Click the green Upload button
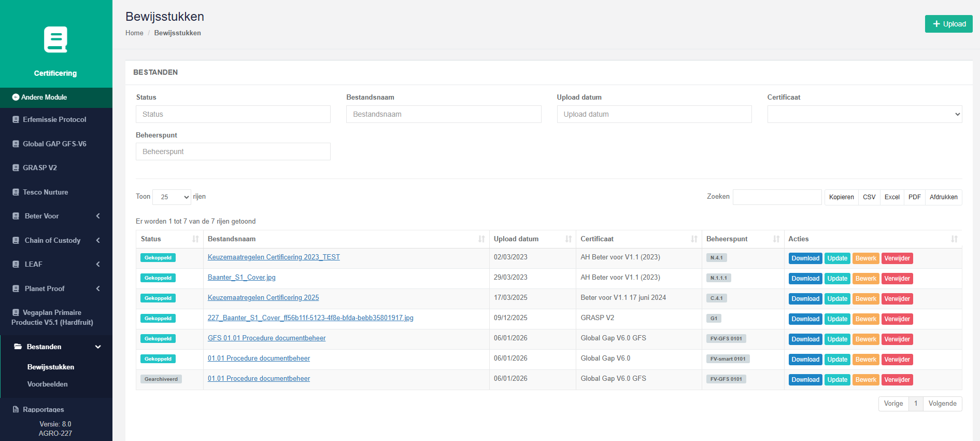The image size is (980, 441). pyautogui.click(x=949, y=24)
